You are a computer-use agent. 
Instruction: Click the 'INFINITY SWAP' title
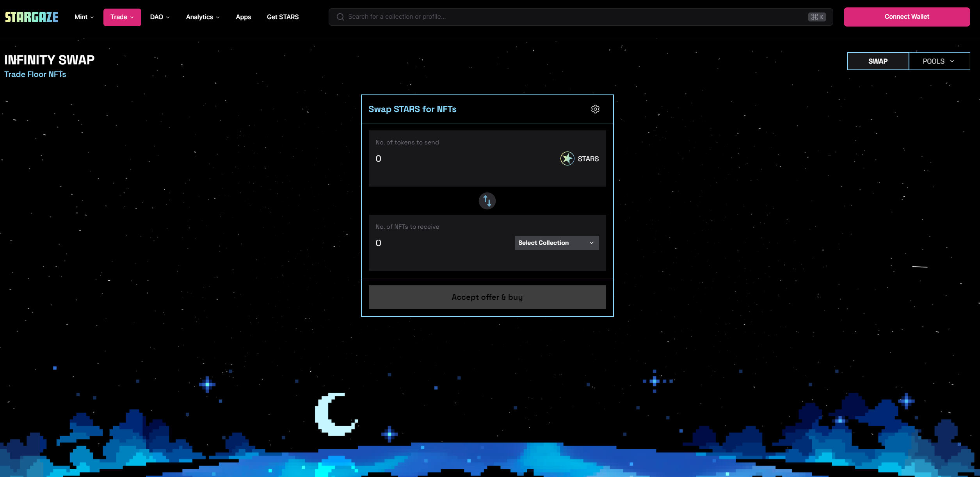tap(50, 60)
